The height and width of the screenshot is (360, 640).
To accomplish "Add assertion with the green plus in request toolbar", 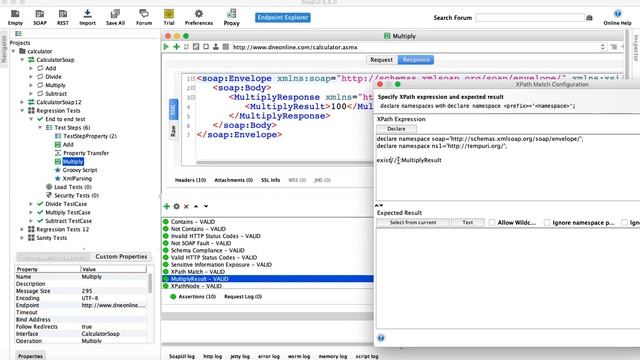I will 176,47.
